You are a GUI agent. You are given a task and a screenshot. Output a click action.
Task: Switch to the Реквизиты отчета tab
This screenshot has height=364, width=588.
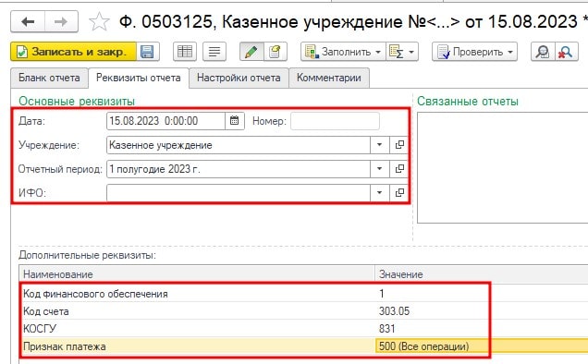[x=139, y=78]
